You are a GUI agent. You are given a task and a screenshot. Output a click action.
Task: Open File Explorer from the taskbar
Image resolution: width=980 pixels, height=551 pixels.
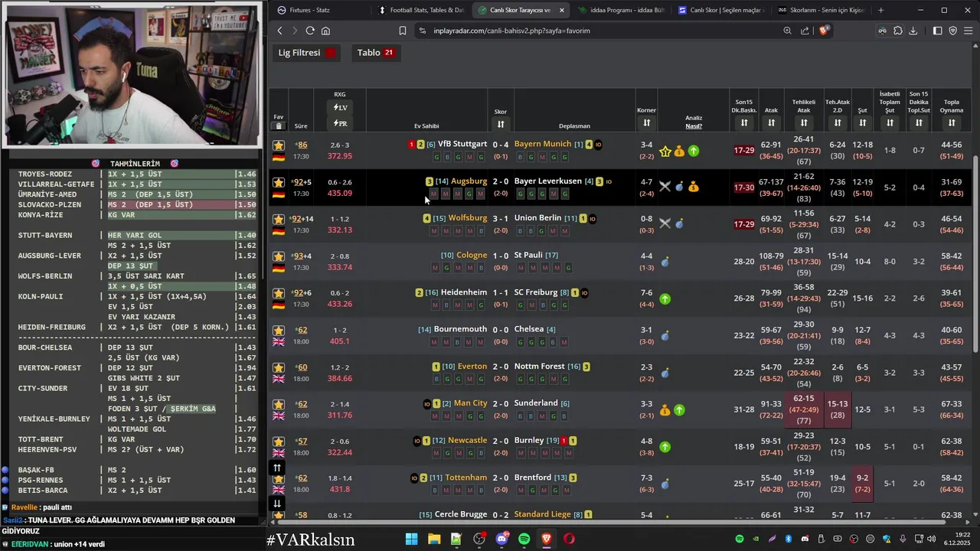click(434, 539)
